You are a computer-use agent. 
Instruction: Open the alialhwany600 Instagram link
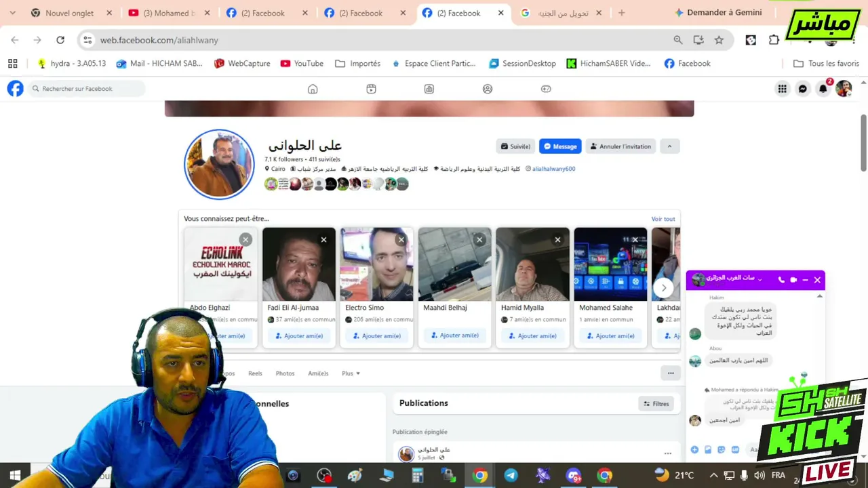(x=553, y=169)
